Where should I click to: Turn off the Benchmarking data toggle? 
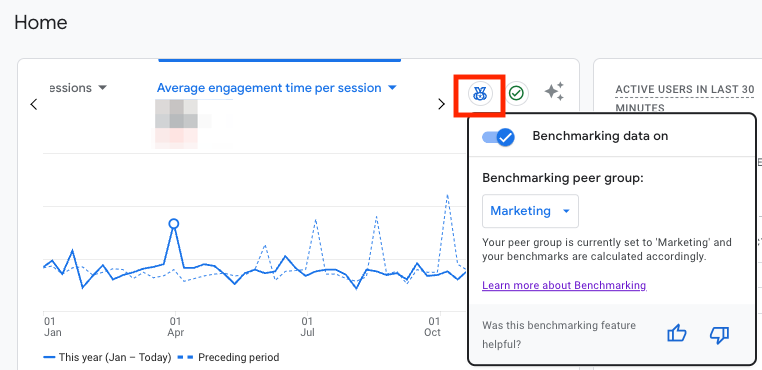point(498,137)
